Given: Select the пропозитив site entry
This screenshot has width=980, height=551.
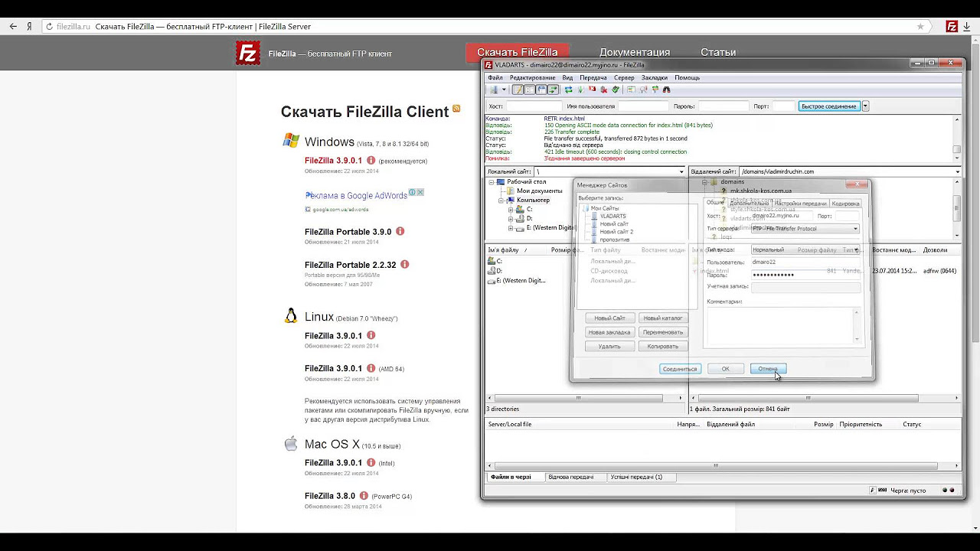Looking at the screenshot, I should point(614,240).
